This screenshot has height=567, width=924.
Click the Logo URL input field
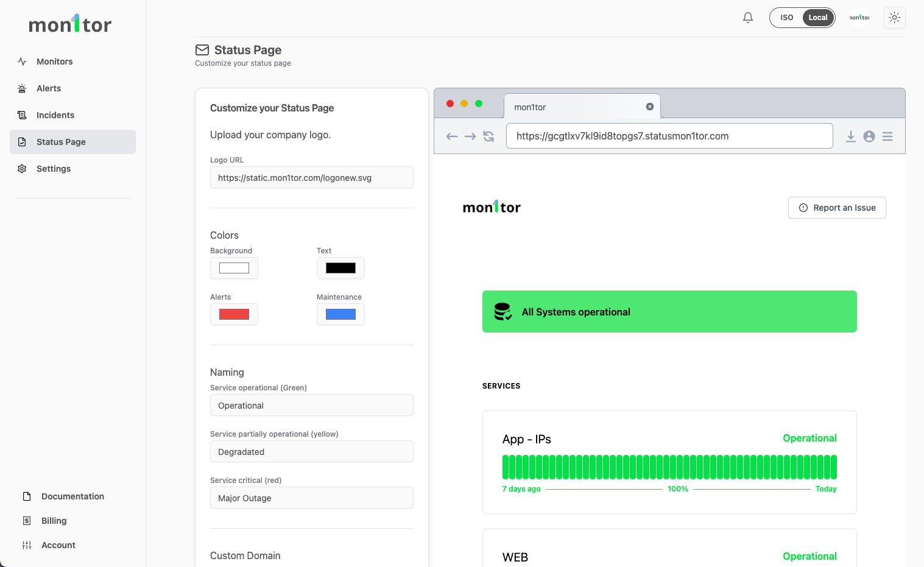[312, 178]
